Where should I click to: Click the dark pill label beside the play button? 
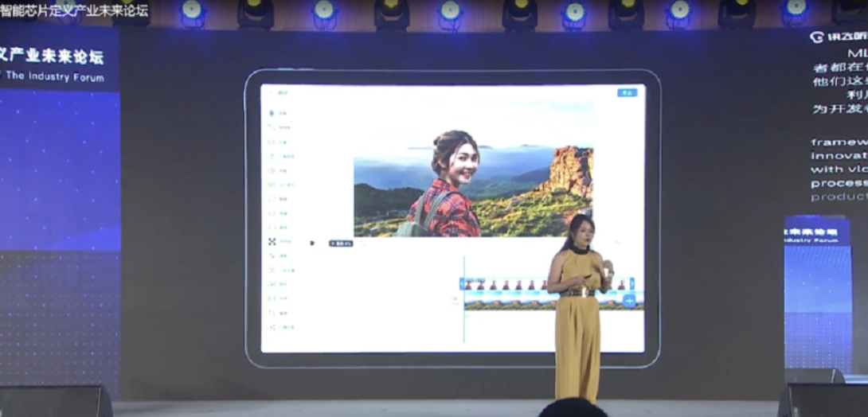pyautogui.click(x=341, y=244)
